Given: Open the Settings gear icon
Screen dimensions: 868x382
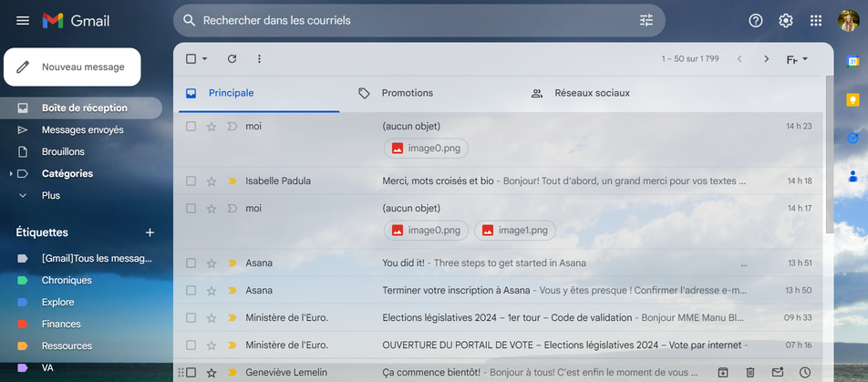Looking at the screenshot, I should tap(785, 20).
